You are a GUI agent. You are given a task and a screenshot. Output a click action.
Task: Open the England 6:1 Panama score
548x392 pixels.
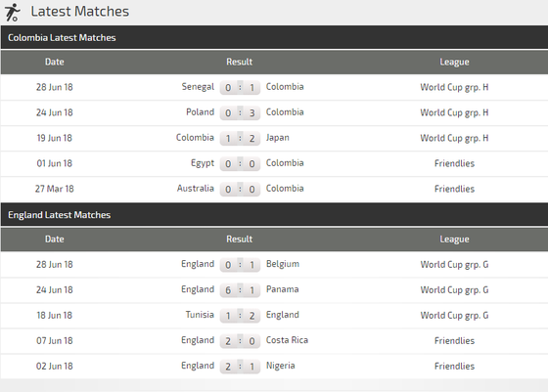coord(240,290)
